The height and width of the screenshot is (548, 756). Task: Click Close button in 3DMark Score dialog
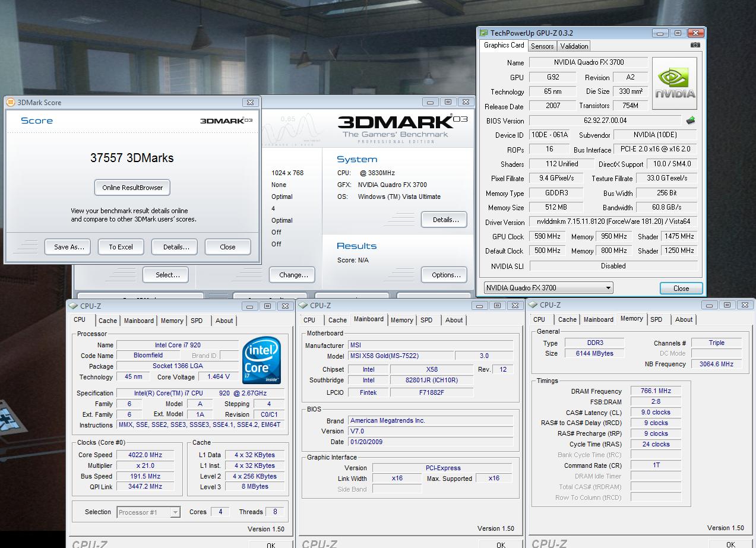click(227, 247)
